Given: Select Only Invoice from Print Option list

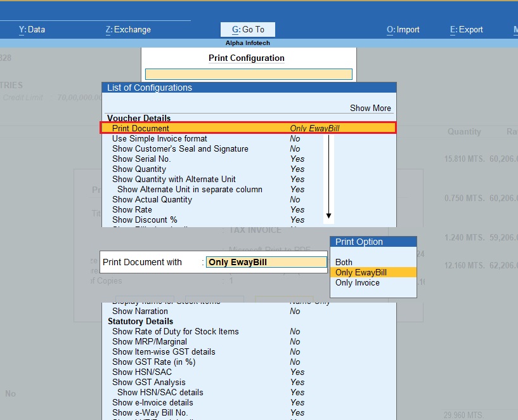Looking at the screenshot, I should point(357,282).
